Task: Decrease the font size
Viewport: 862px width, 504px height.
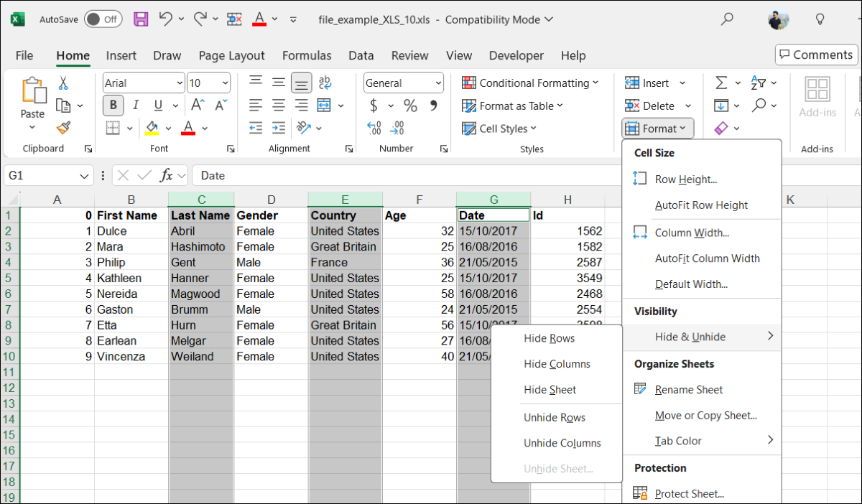Action: [x=220, y=106]
